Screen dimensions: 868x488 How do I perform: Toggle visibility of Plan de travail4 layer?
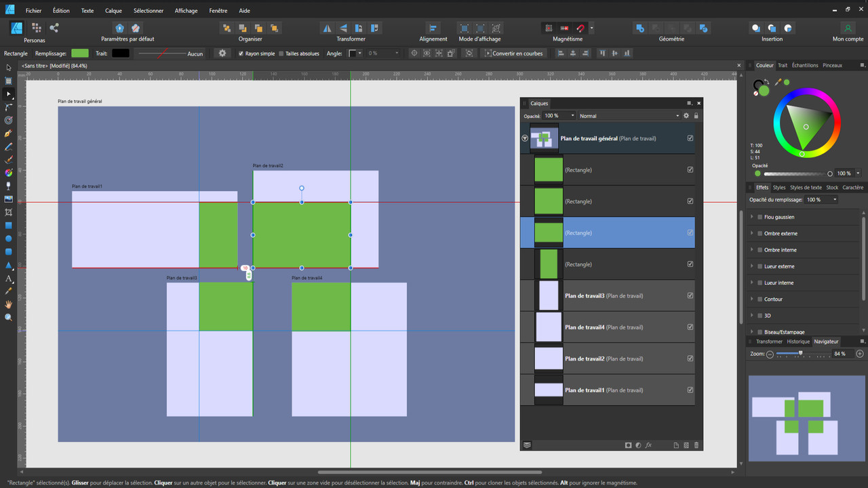point(690,327)
